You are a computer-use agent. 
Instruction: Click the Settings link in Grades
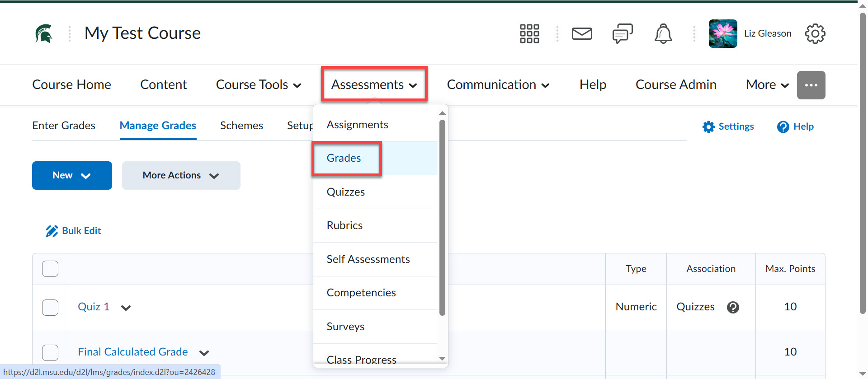click(728, 126)
